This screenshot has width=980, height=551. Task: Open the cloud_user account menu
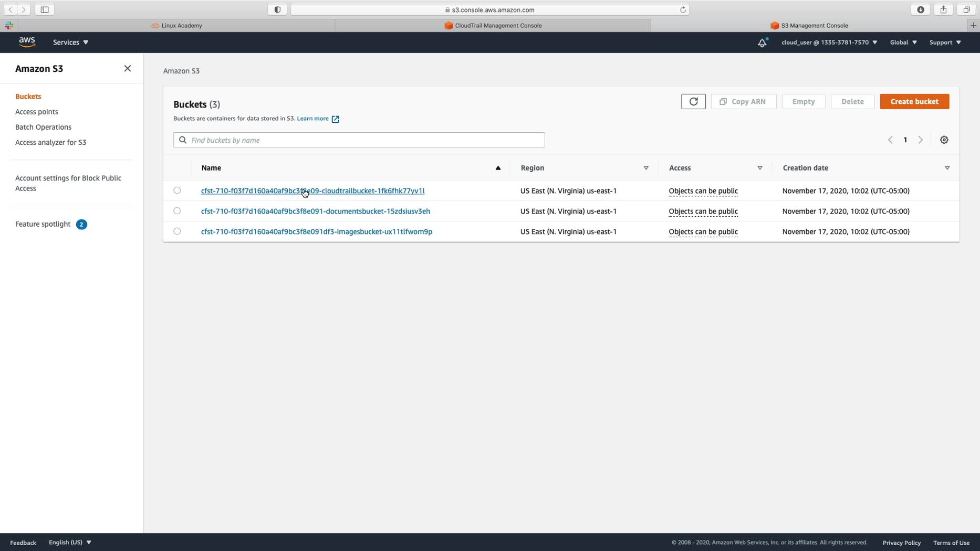pyautogui.click(x=829, y=43)
